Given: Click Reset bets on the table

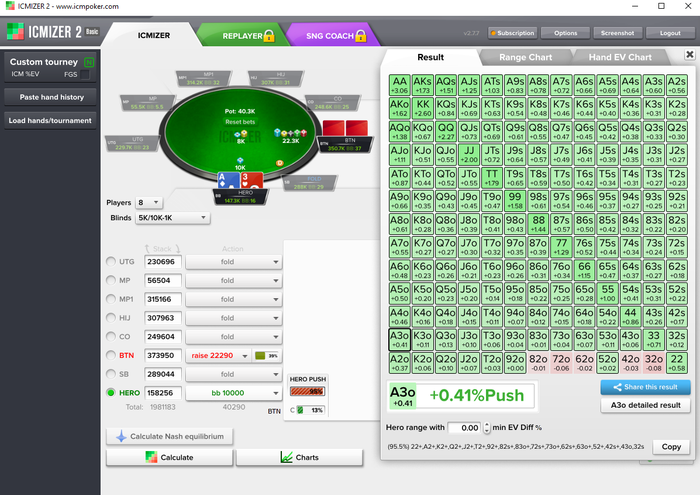Looking at the screenshot, I should tap(240, 122).
